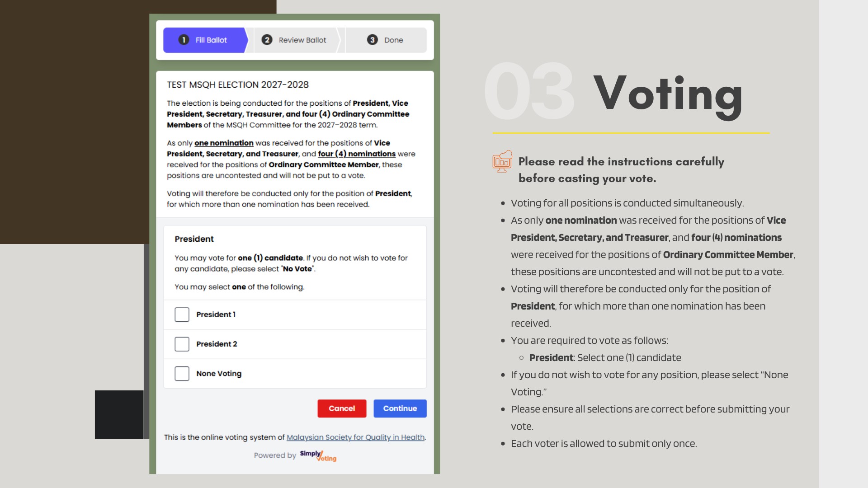
Task: Click the orange computer chart icon
Action: [x=502, y=161]
